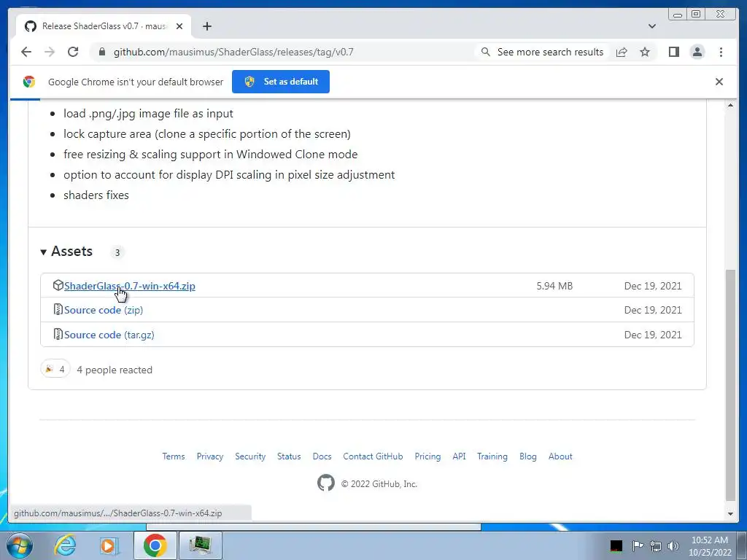747x560 pixels.
Task: Click the file icon beside Source code (zip)
Action: pyautogui.click(x=58, y=309)
